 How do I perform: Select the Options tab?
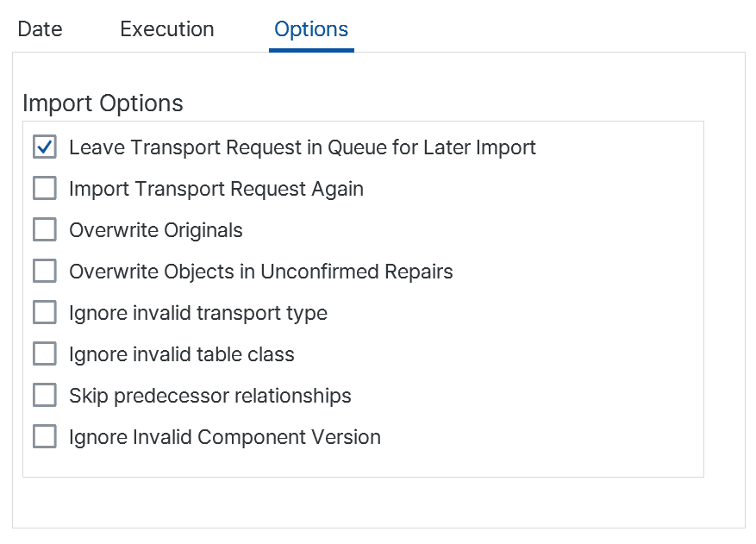pos(311,29)
